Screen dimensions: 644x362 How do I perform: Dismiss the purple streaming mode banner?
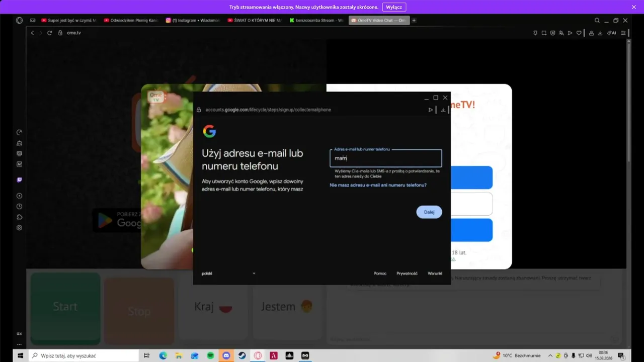click(634, 7)
